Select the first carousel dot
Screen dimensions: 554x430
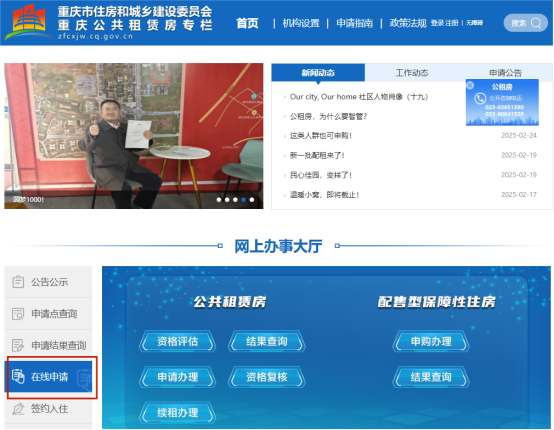219,200
